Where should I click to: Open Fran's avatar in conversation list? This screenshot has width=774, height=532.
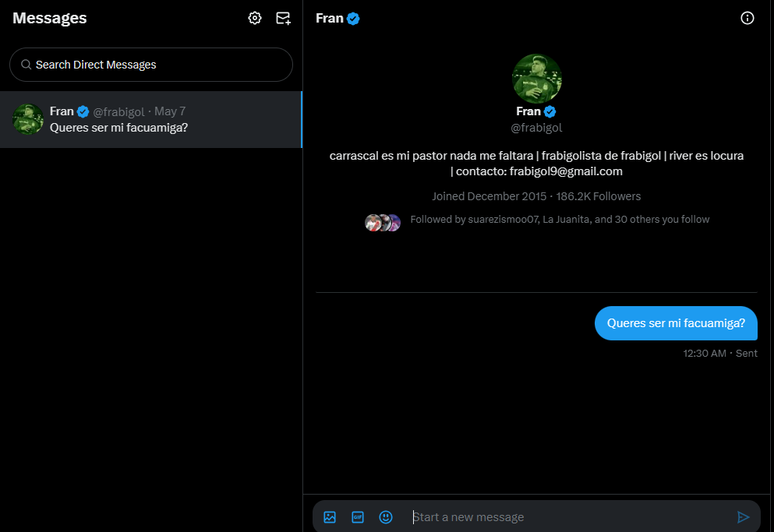(27, 119)
